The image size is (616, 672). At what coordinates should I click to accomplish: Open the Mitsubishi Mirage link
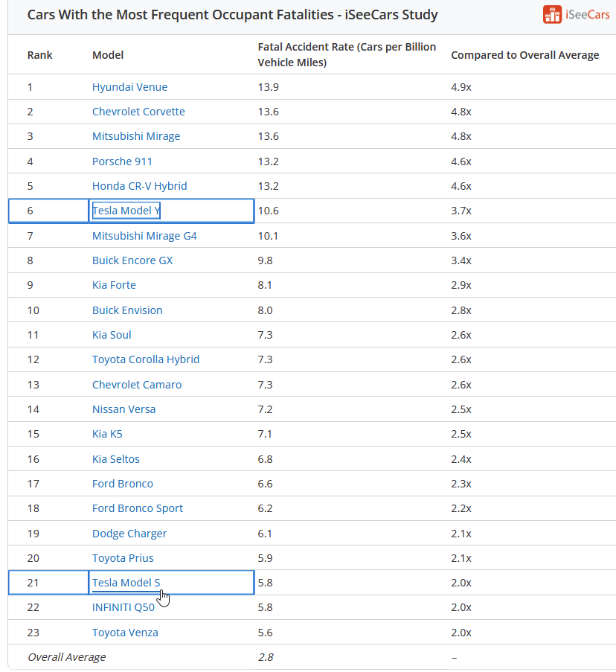[x=136, y=136]
